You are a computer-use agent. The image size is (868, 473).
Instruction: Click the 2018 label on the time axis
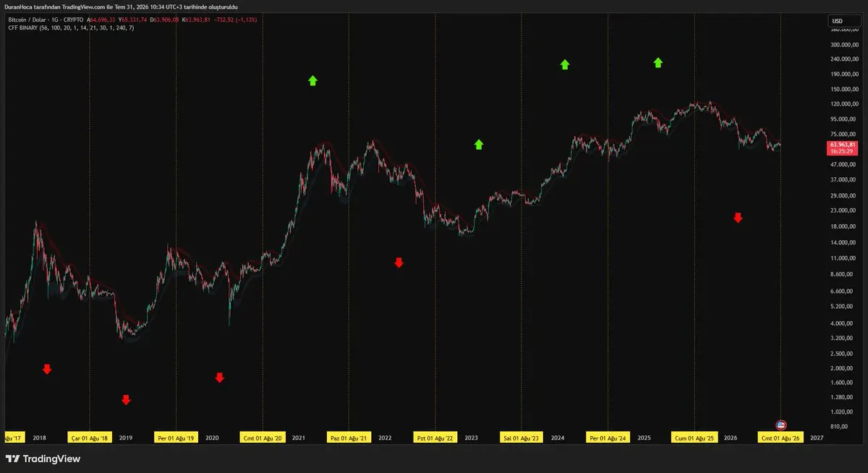[40, 438]
